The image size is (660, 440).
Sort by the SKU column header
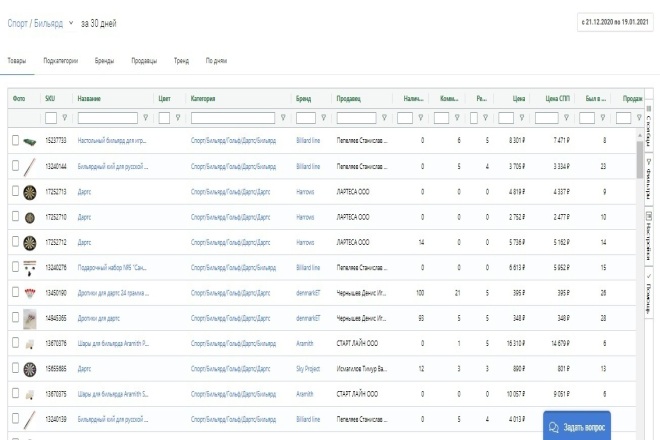point(50,99)
